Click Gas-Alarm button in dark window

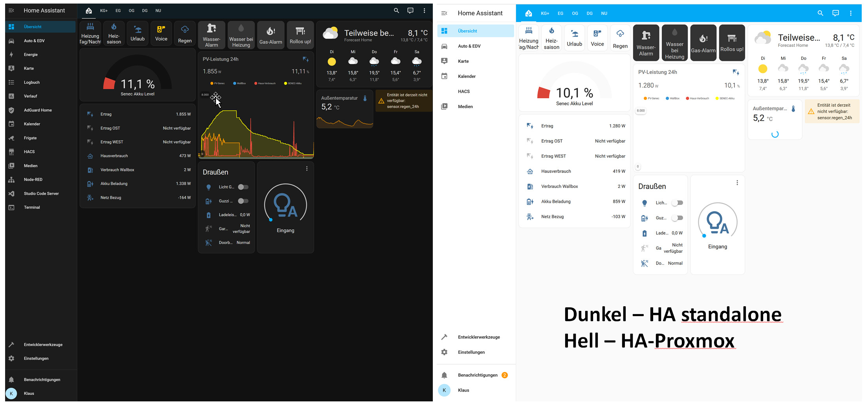271,35
